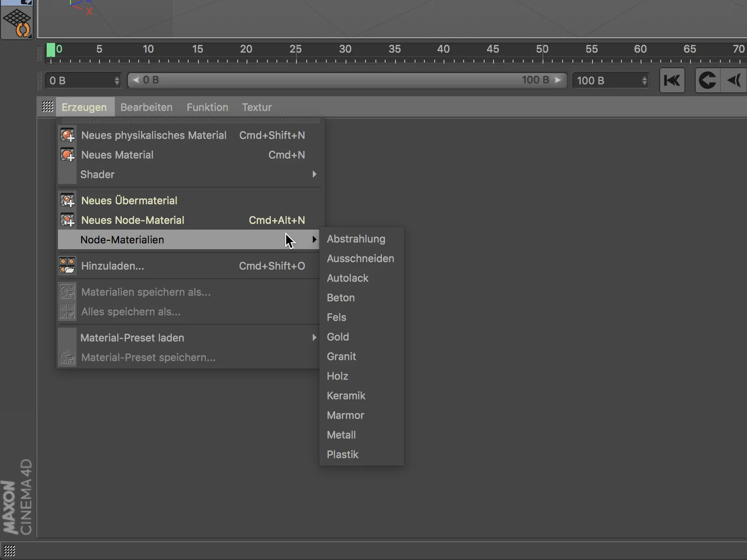
Task: Click the stepper arrows of the 100 B field
Action: click(644, 80)
